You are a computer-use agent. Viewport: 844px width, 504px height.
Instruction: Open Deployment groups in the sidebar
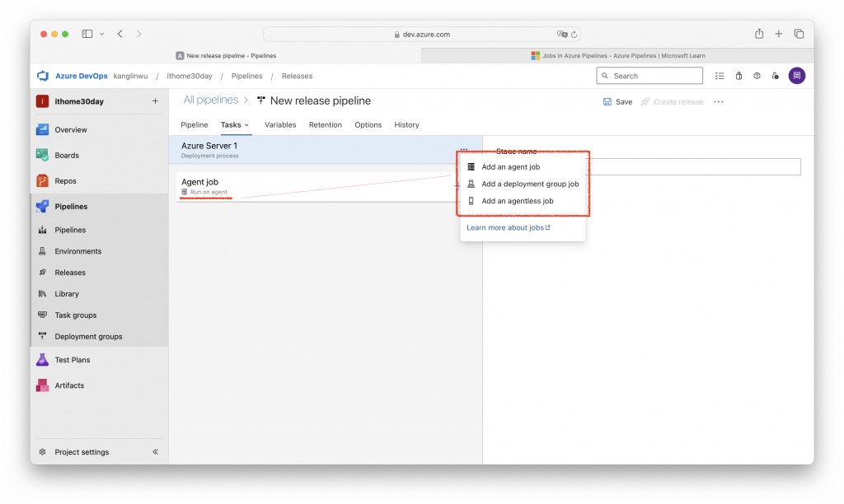(88, 337)
